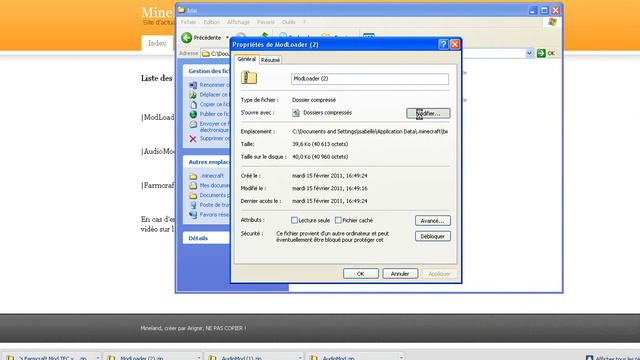The width and height of the screenshot is (640, 360).
Task: Click the Annuler button
Action: click(x=400, y=274)
